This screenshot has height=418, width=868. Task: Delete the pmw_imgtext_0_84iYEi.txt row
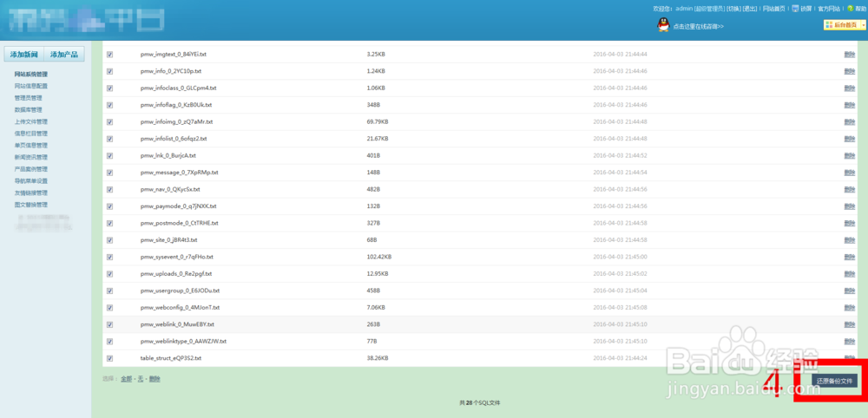point(850,54)
